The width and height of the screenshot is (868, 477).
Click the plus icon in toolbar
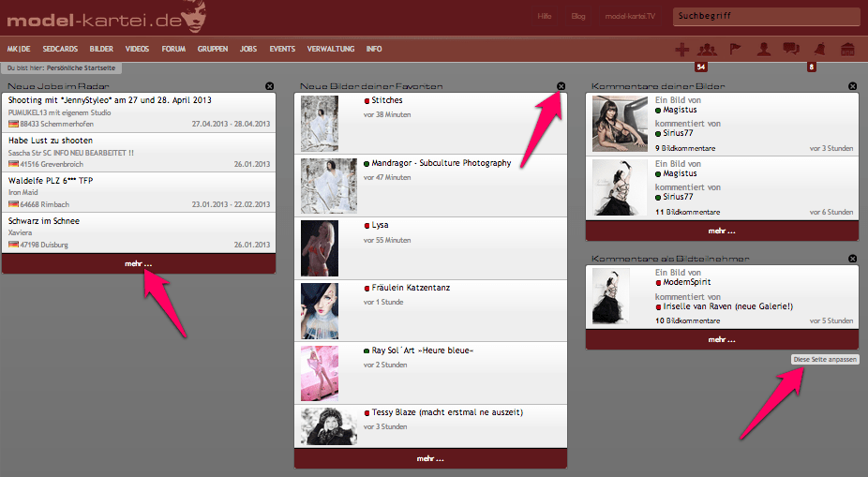(x=682, y=50)
